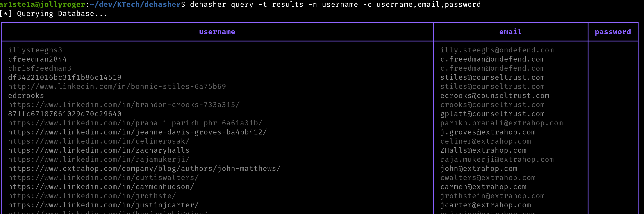This screenshot has height=214, width=644.
Task: Select email ZHalls@extrahop.com
Action: [483, 150]
